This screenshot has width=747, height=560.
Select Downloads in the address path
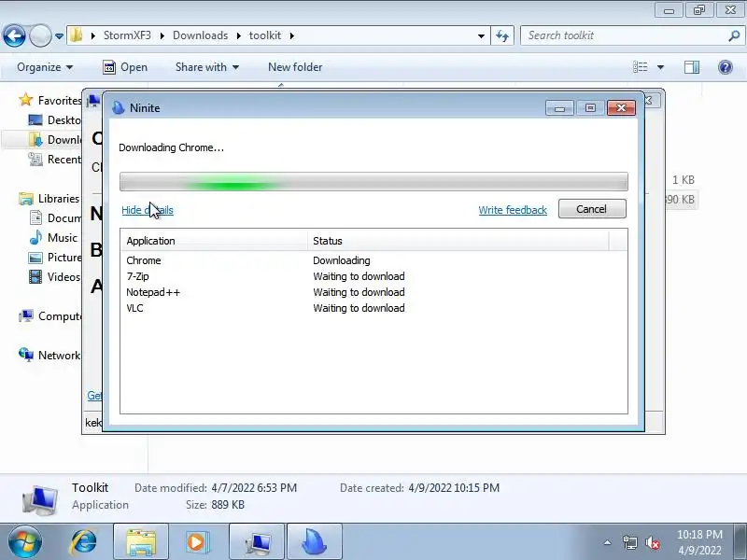[200, 35]
